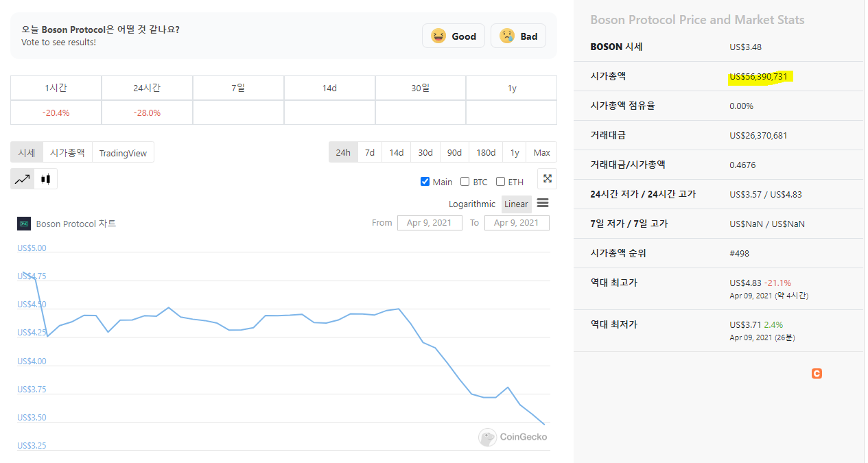Select the 7d chart range
The height and width of the screenshot is (463, 868).
tap(370, 152)
